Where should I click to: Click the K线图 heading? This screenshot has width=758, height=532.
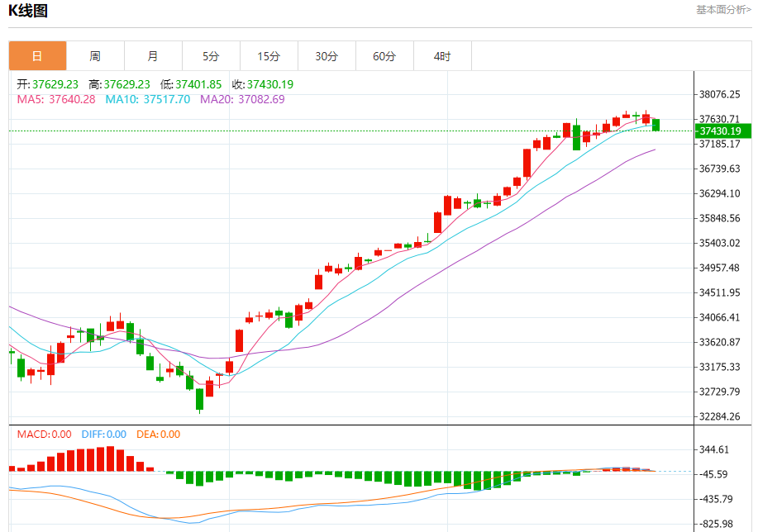click(x=27, y=11)
